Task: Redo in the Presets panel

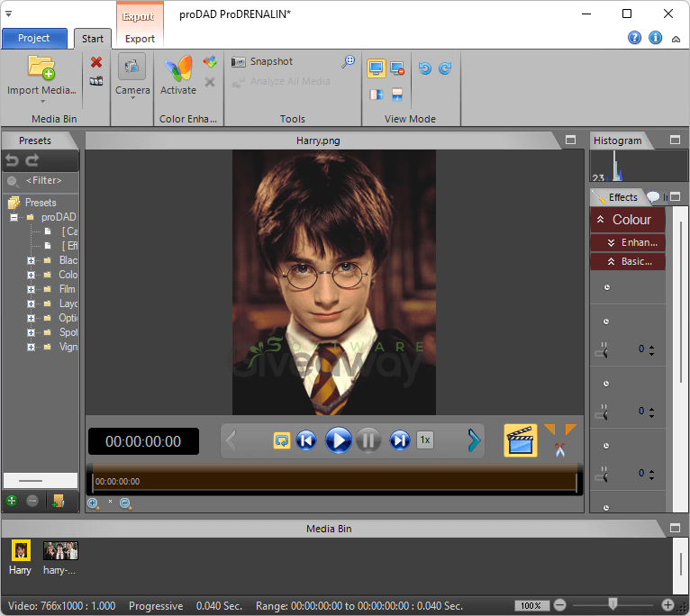Action: pos(32,160)
